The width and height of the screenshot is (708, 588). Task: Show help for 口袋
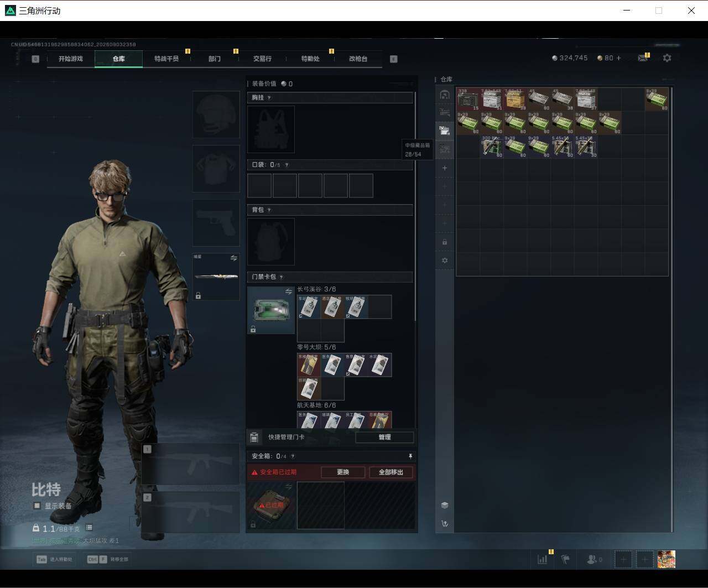tap(287, 165)
